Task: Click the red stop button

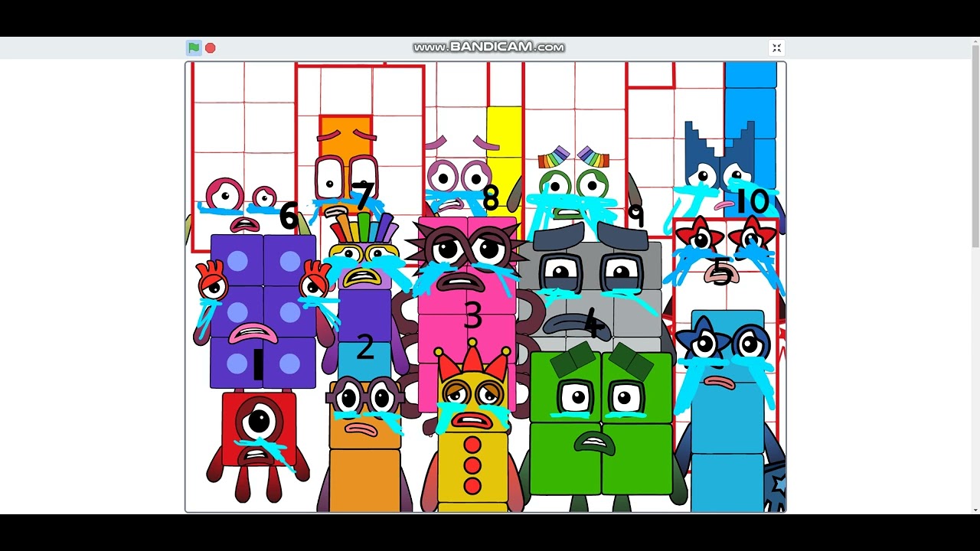Action: coord(211,47)
